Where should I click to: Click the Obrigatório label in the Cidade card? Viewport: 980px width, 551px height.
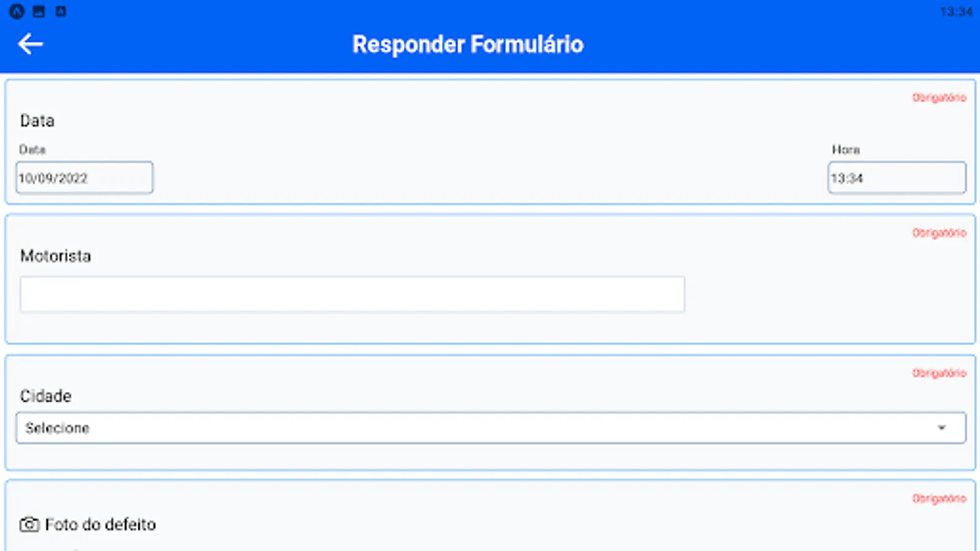tap(940, 372)
